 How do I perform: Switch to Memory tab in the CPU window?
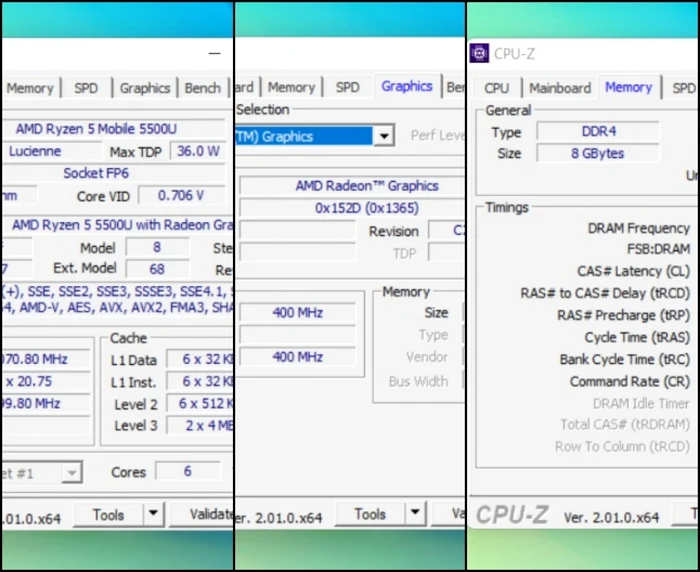click(x=30, y=88)
